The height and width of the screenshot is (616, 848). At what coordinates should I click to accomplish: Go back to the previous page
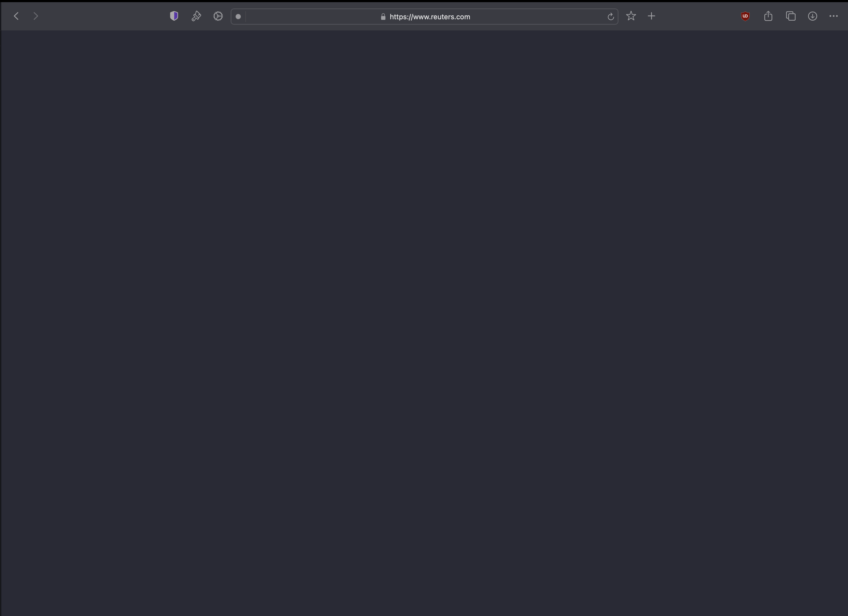pos(16,16)
